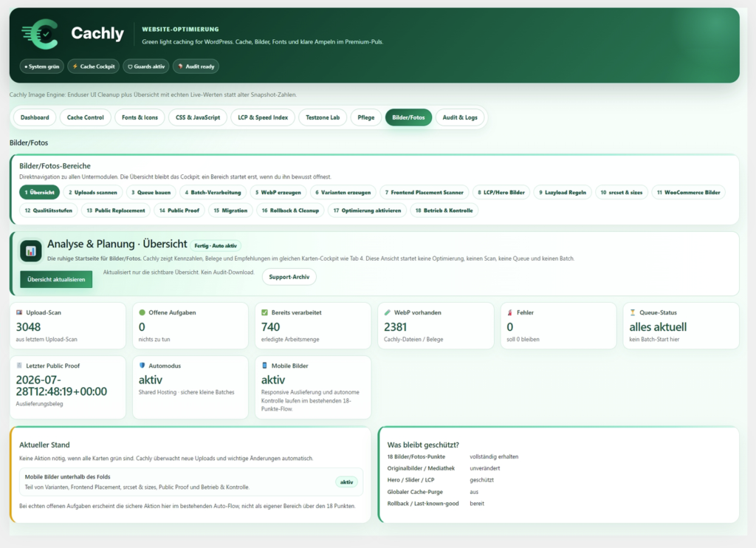Open 5 WebP erzeugen submodule
This screenshot has width=756, height=548.
pos(278,192)
